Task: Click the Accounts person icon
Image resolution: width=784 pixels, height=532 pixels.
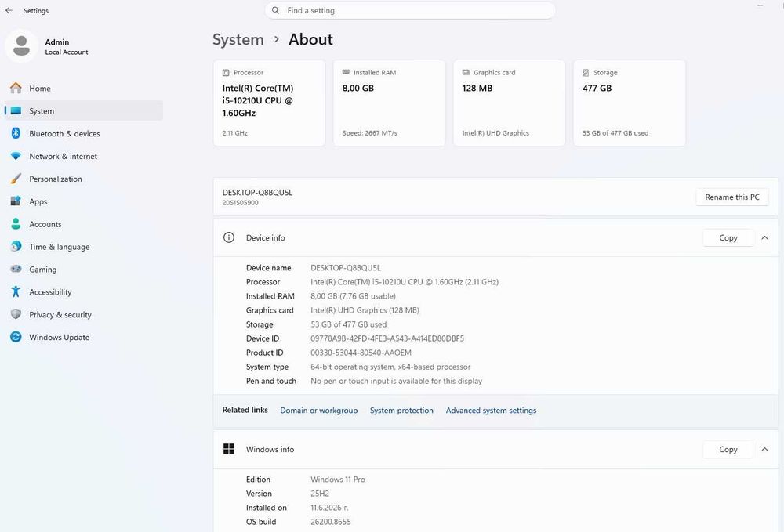Action: (16, 224)
